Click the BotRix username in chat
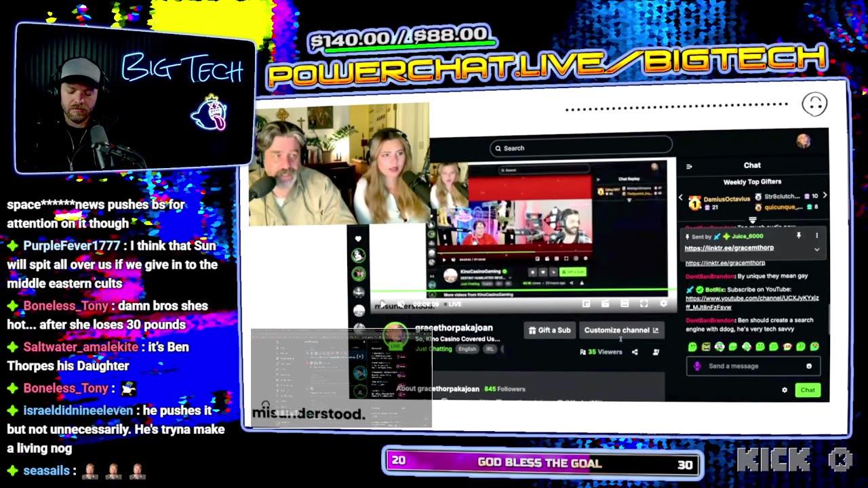868x488 pixels. coord(715,289)
